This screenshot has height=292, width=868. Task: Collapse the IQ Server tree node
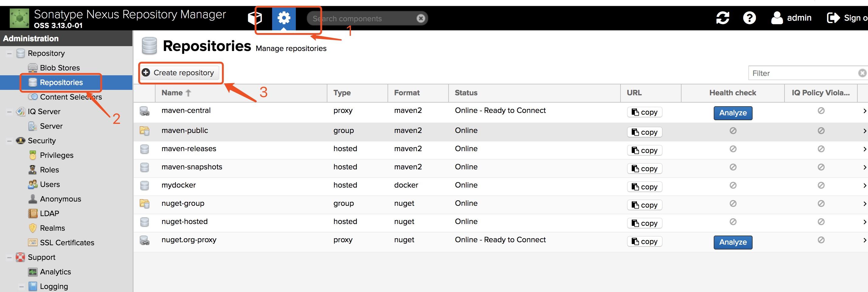(9, 111)
